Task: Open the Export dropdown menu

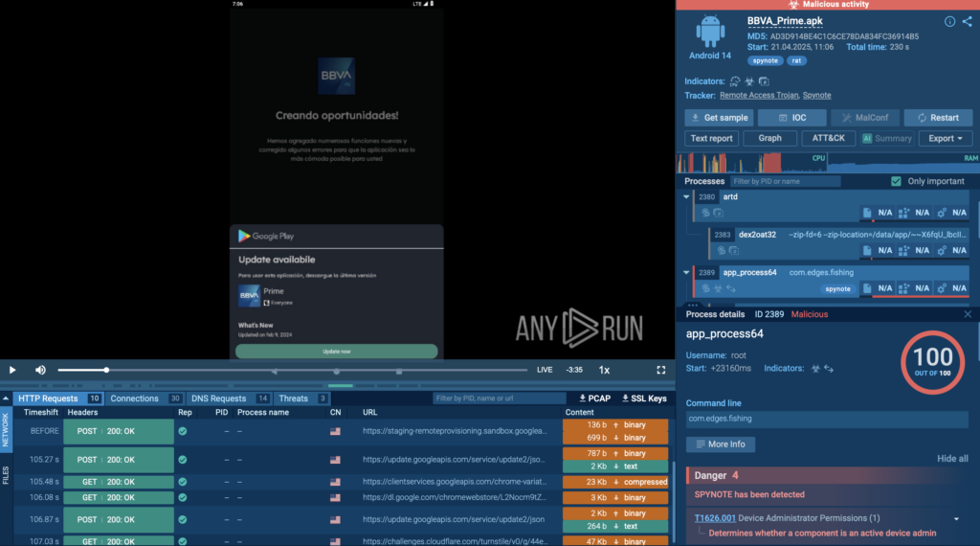Action: coord(944,138)
